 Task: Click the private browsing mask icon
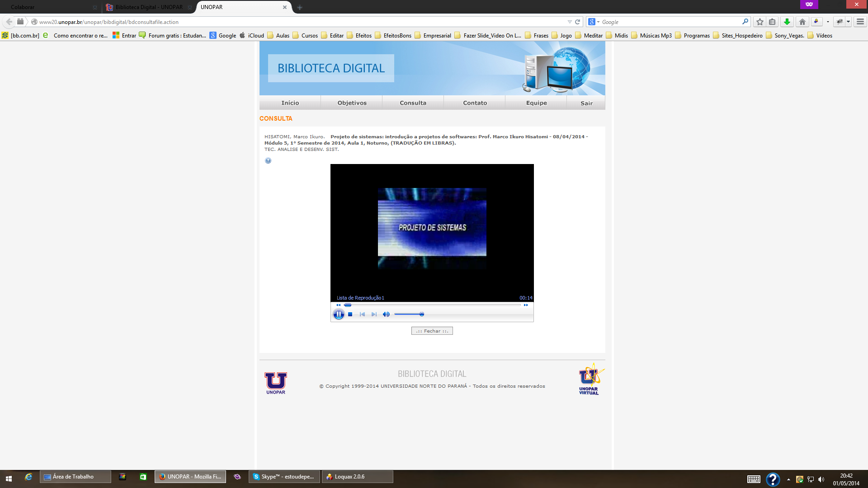(809, 4)
